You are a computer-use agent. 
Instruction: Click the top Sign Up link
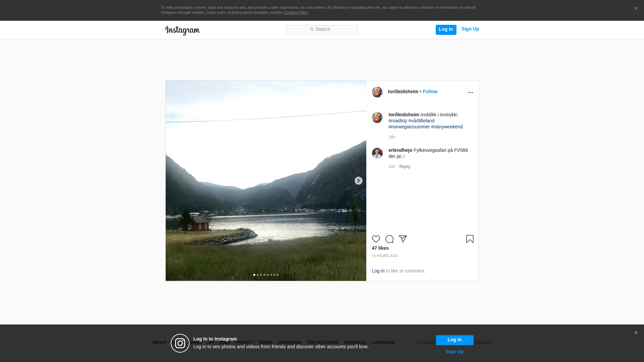pyautogui.click(x=470, y=29)
